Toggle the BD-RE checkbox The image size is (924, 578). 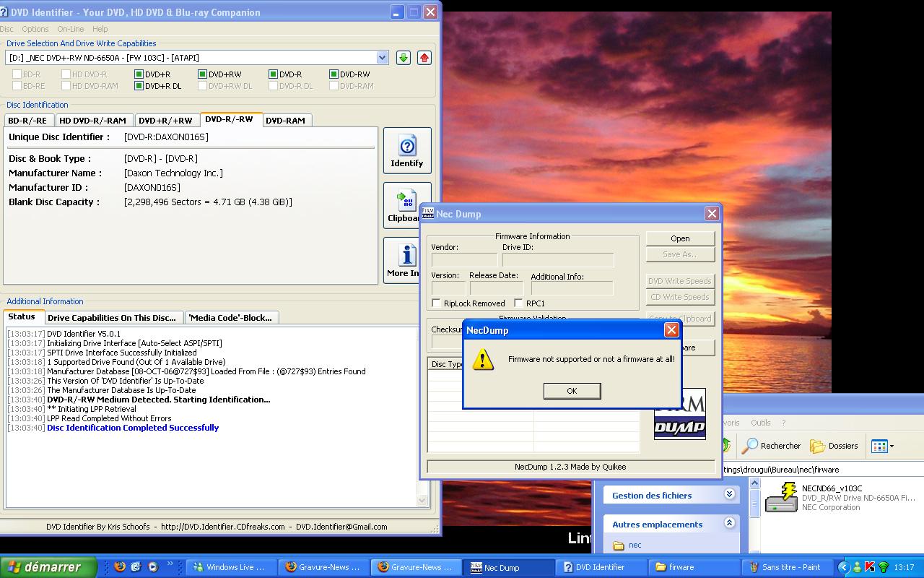[17, 86]
